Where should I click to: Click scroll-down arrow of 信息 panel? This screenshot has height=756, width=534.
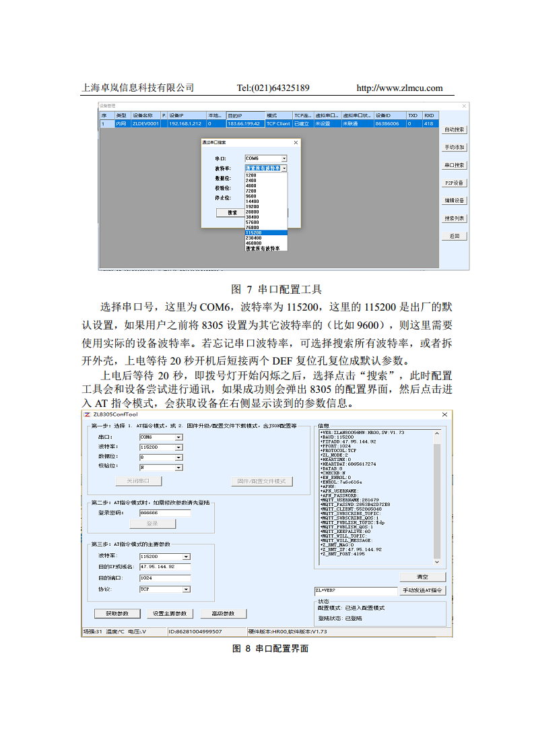(437, 562)
